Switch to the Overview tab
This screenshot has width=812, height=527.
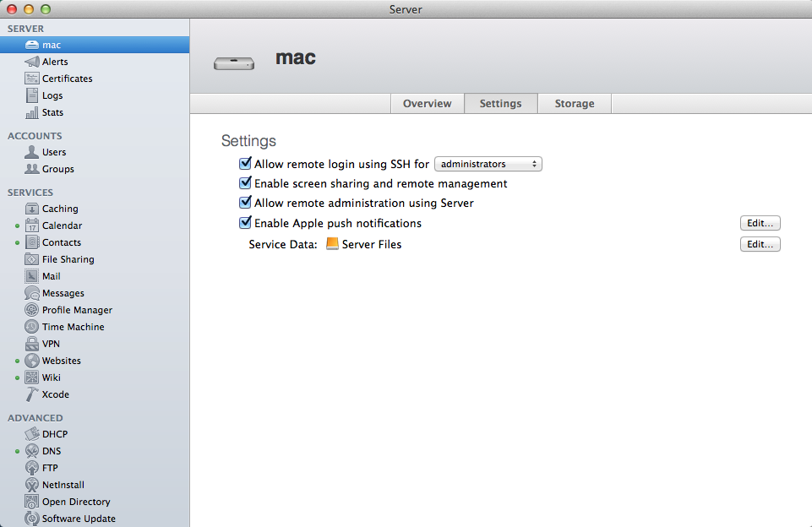point(428,104)
